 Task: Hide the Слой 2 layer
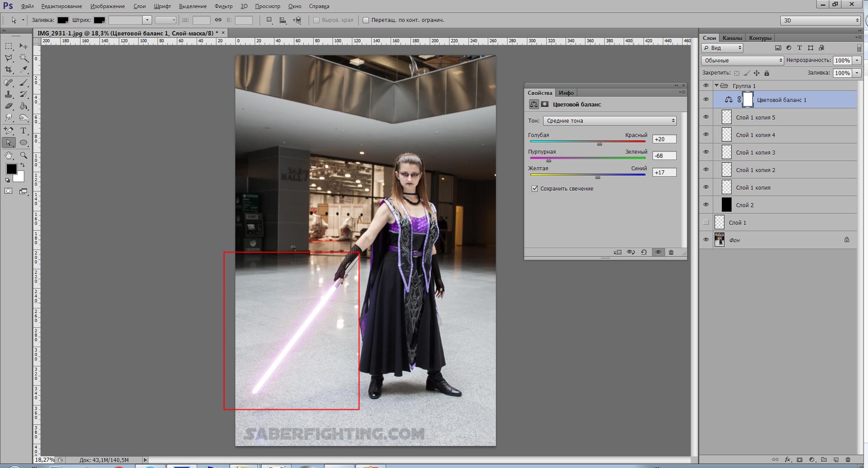706,205
